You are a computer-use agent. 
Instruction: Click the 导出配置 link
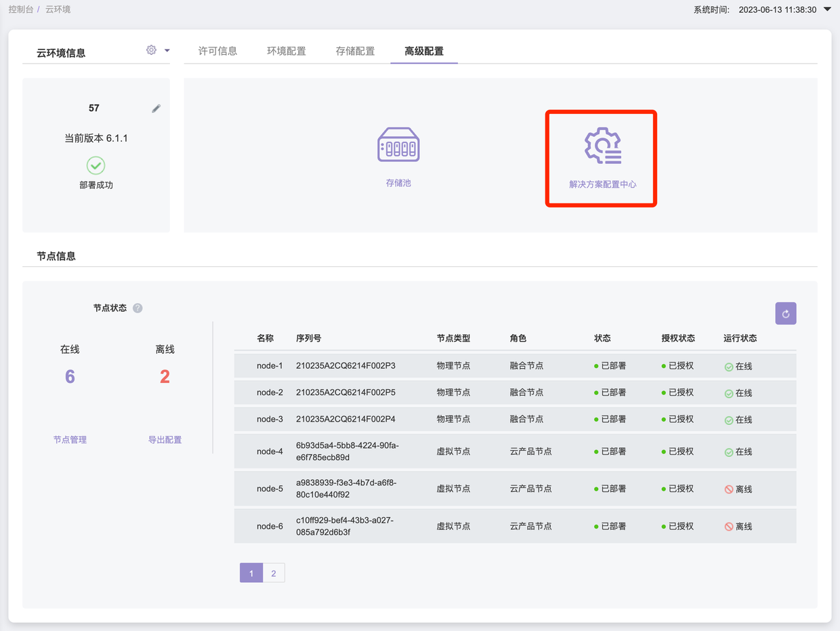[x=165, y=440]
